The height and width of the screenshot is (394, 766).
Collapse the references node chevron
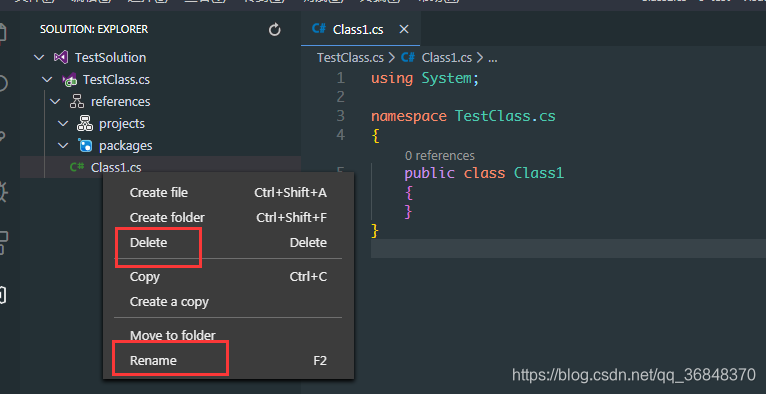[x=55, y=102]
